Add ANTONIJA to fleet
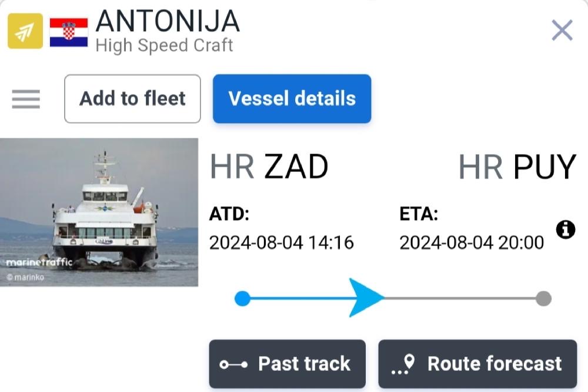This screenshot has width=588, height=392. coord(132,99)
